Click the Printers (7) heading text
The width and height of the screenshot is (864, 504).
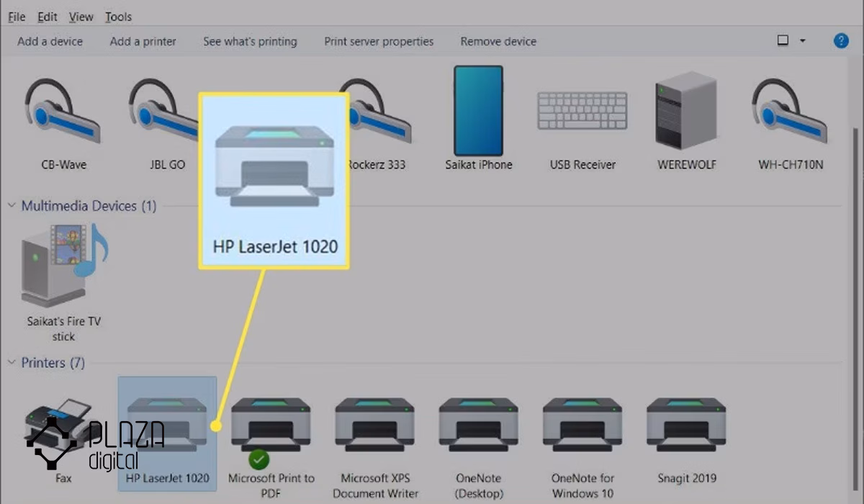(x=53, y=363)
